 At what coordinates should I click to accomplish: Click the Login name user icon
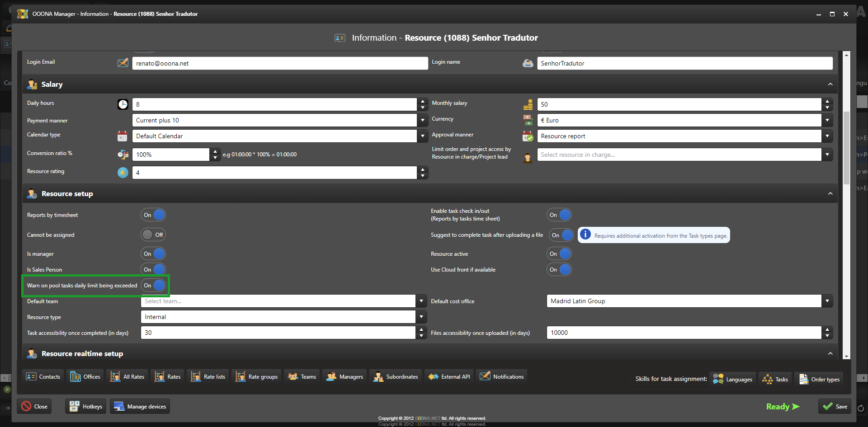point(528,63)
